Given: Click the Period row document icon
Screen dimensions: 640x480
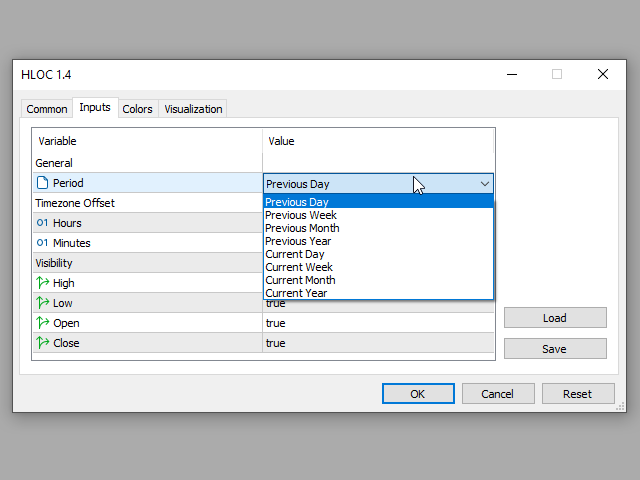Looking at the screenshot, I should click(42, 183).
